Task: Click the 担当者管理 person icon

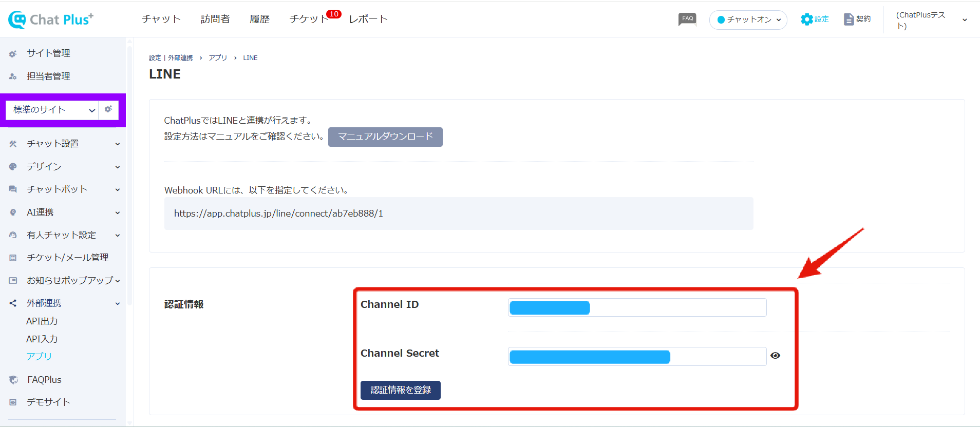Action: click(x=13, y=76)
